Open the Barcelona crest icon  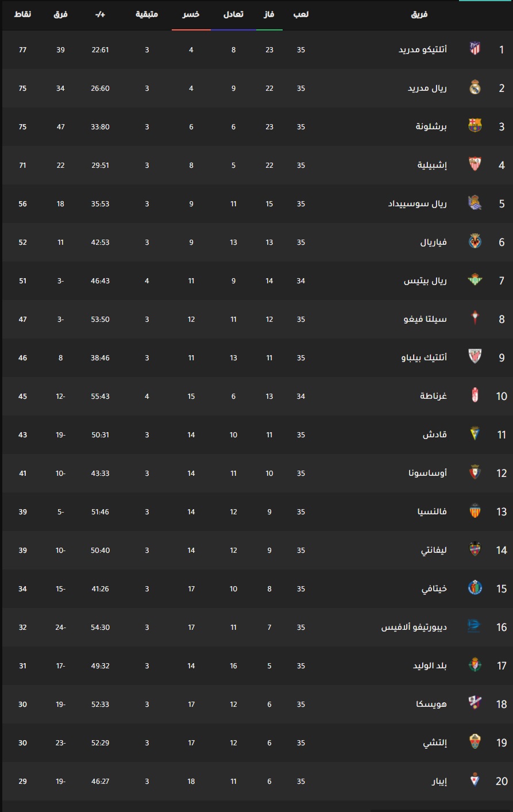tap(475, 125)
